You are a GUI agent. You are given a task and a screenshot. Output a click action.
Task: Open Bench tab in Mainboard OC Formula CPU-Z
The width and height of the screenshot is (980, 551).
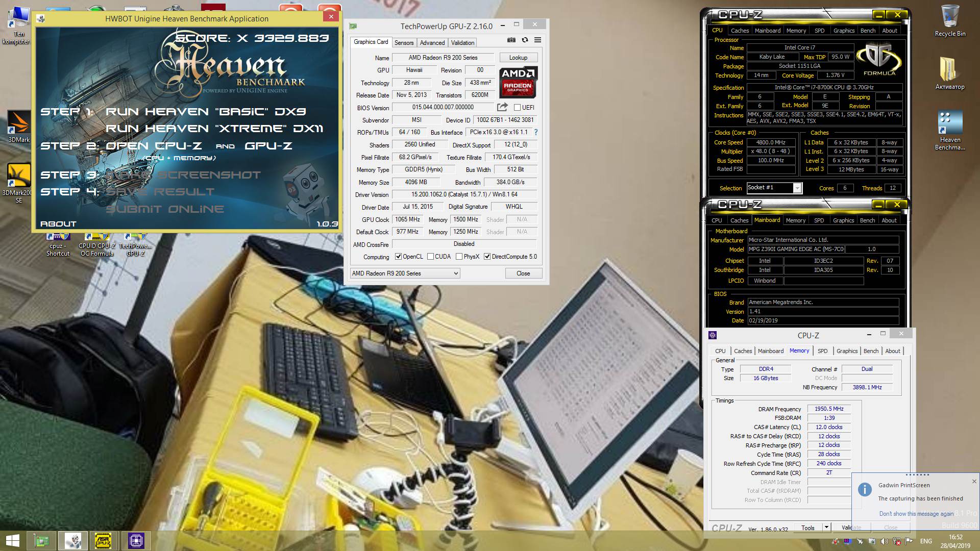(867, 220)
